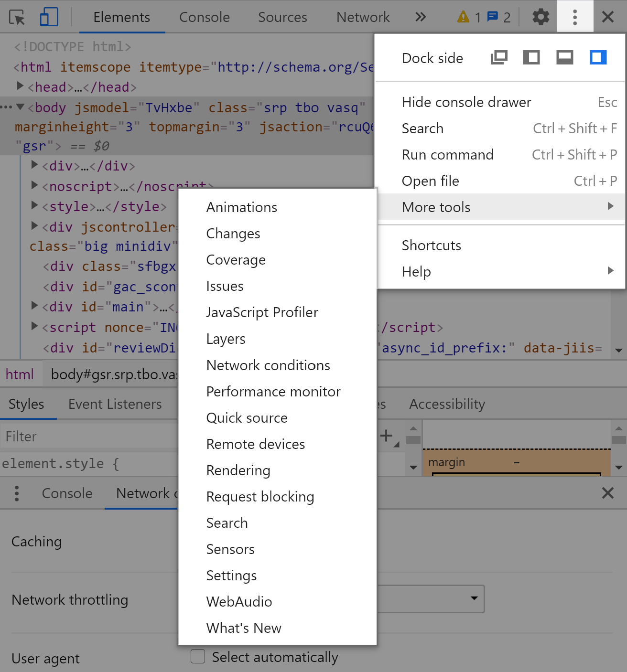Expand the script nonce node

[x=34, y=326]
